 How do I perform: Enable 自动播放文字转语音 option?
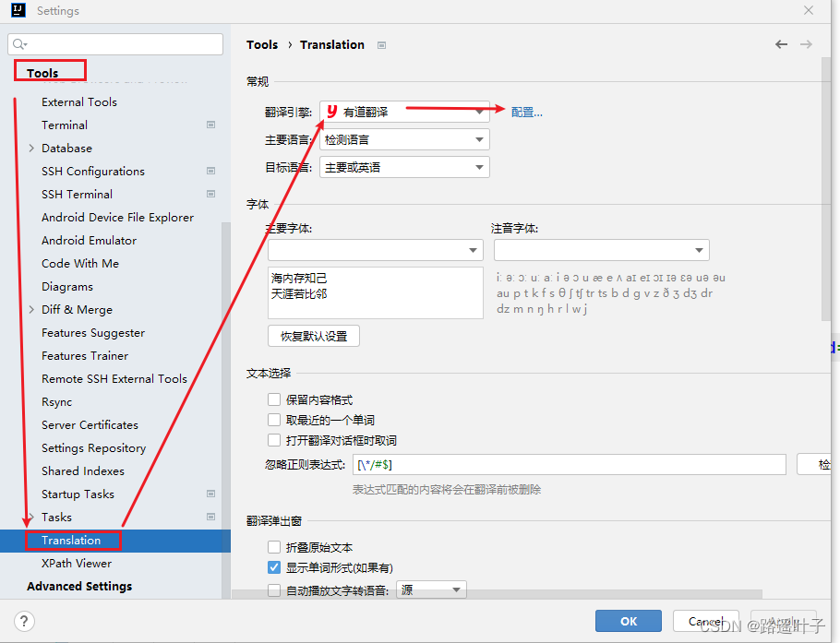[x=274, y=589]
